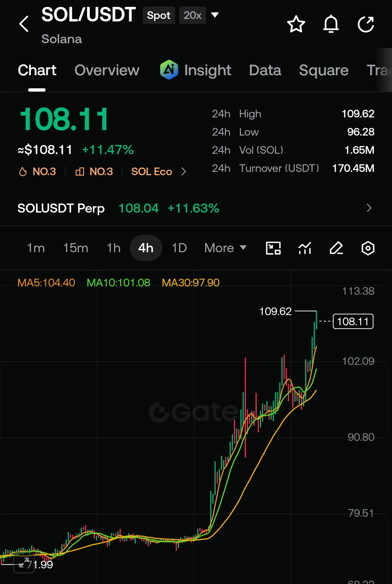This screenshot has height=584, width=392.
Task: Tap the +11.47% change value
Action: [x=108, y=150]
